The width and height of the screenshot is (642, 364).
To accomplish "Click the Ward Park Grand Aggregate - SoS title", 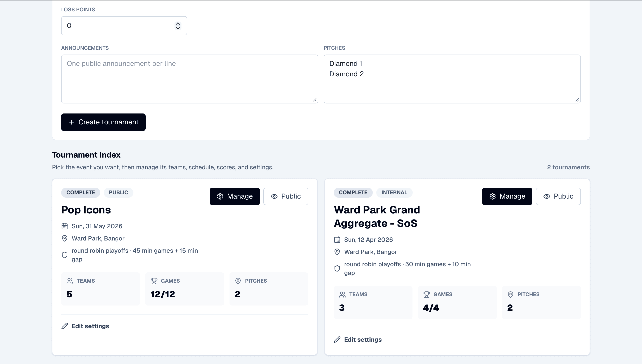I will 377,216.
